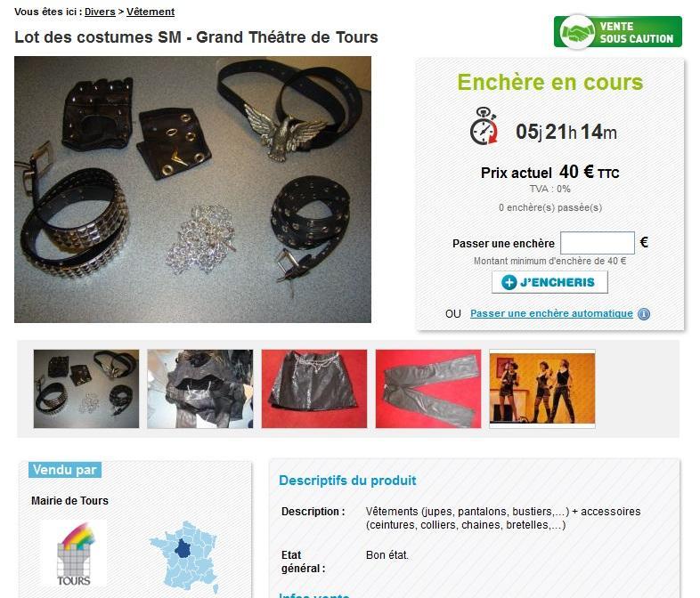Click the handshake icon in Vente sous caution badge
The height and width of the screenshot is (598, 700).
pyautogui.click(x=577, y=32)
